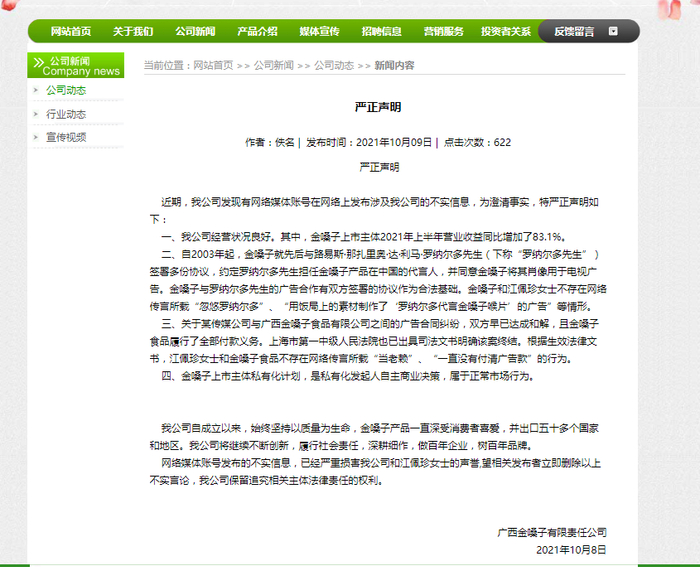Image resolution: width=700 pixels, height=567 pixels.
Task: Click paragraph beginning 四、金嗓子上市主体私有化计划
Action: (348, 376)
